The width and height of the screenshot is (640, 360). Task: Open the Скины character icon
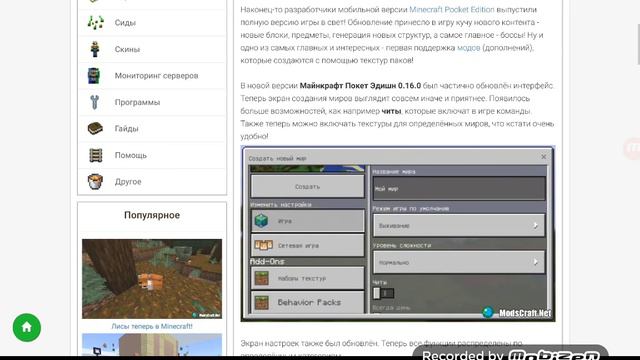tap(95, 49)
